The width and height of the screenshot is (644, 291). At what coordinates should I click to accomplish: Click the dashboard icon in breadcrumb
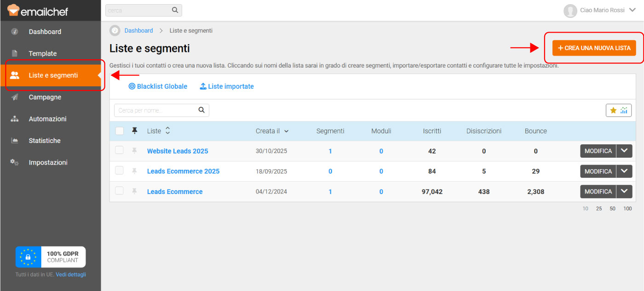(x=115, y=31)
